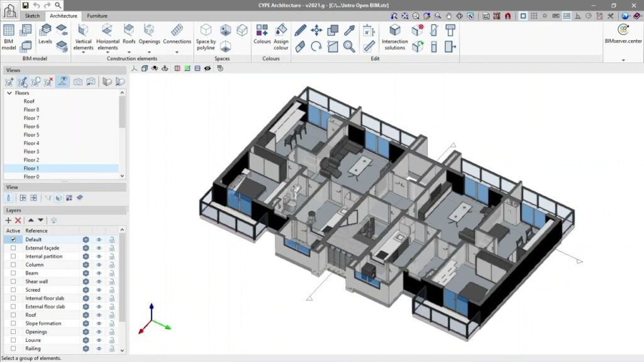Select the Space by polyline tool
The height and width of the screenshot is (362, 644).
pyautogui.click(x=206, y=37)
